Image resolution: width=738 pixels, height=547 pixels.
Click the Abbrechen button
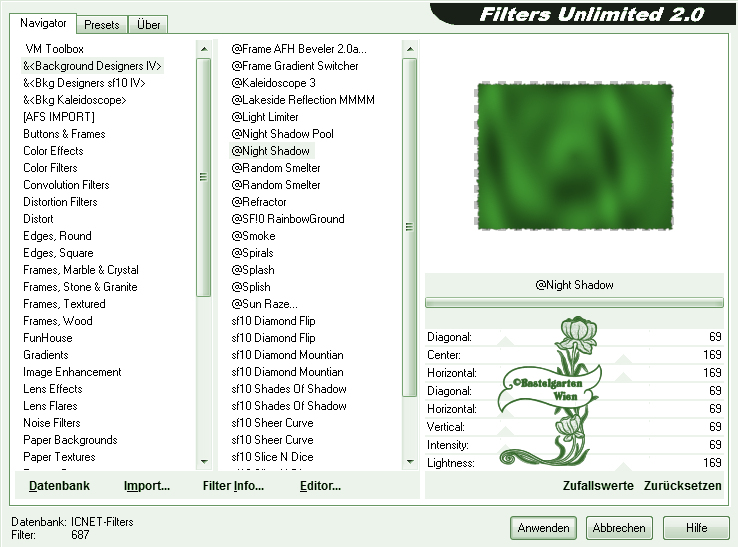(x=619, y=528)
